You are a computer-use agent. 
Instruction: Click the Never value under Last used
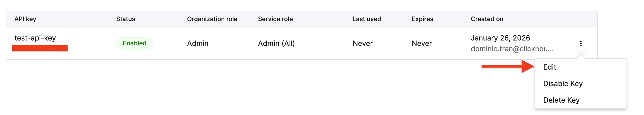point(362,43)
